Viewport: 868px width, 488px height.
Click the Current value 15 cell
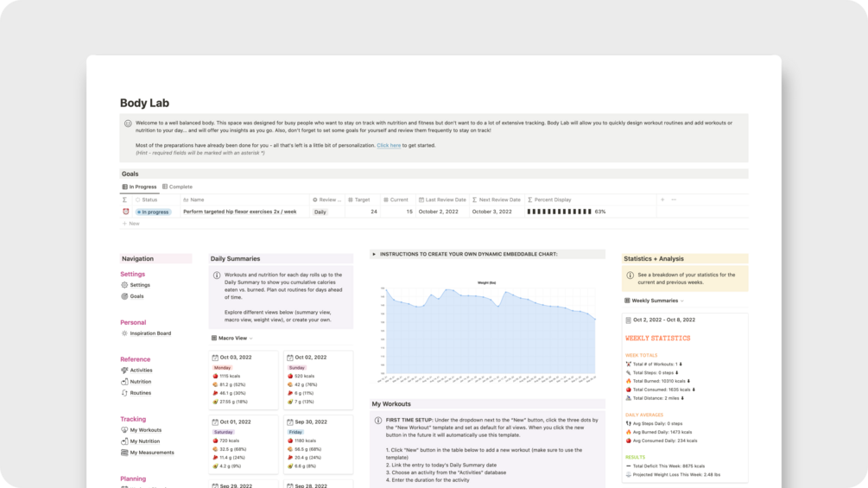(x=409, y=212)
